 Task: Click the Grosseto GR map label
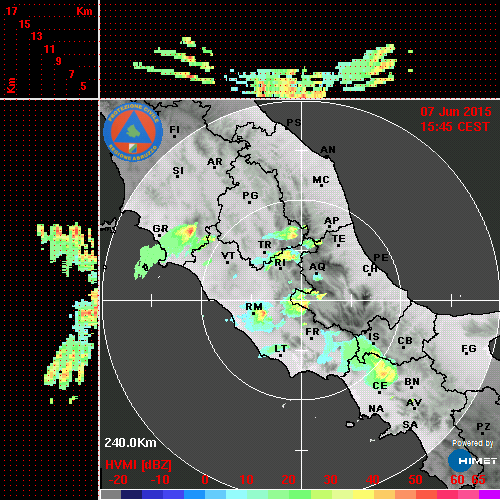click(x=160, y=229)
